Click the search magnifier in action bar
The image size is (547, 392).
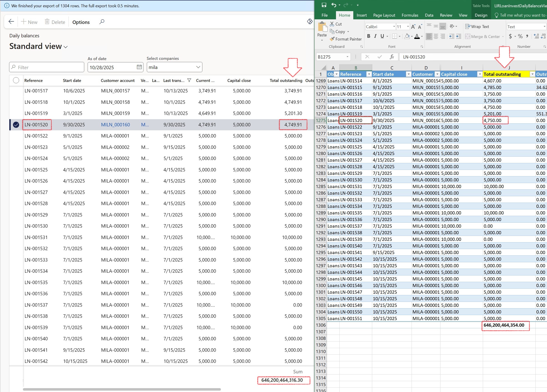(102, 22)
